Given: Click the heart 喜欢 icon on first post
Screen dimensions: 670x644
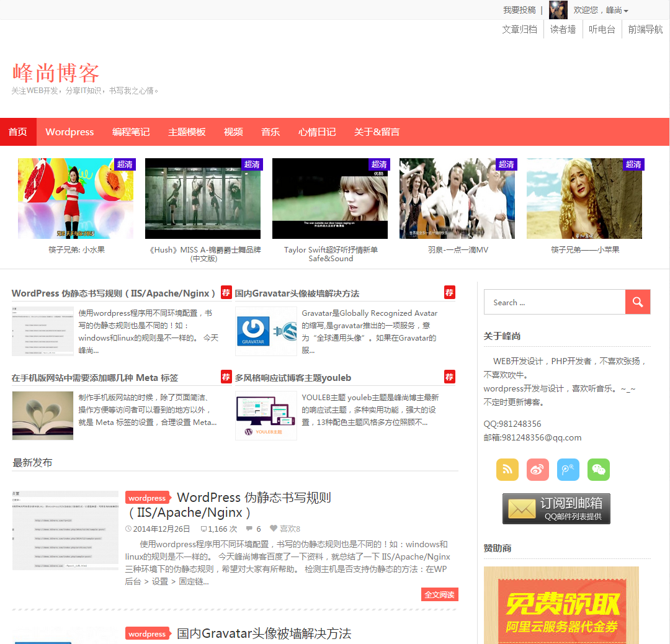Looking at the screenshot, I should 274,529.
